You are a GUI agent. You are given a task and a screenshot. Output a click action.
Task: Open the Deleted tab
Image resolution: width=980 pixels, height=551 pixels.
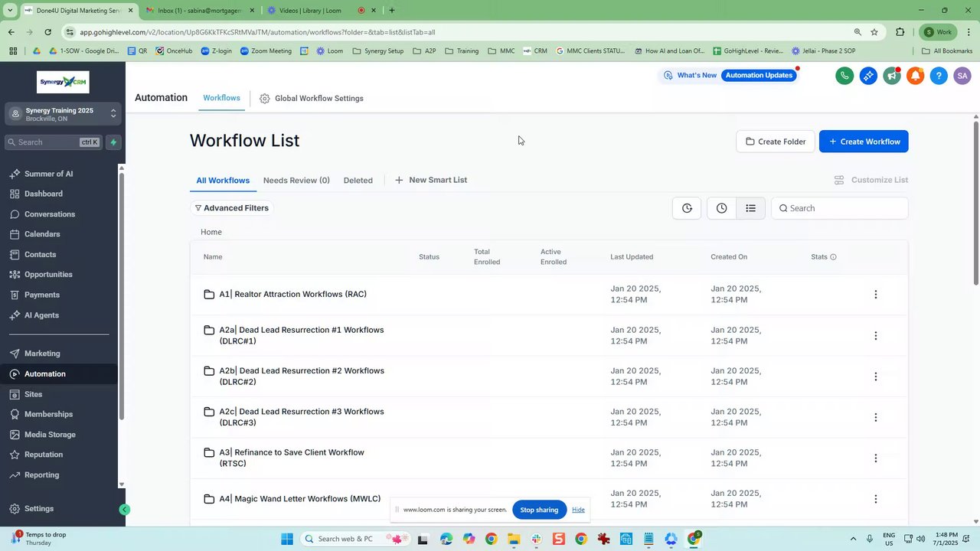pos(358,181)
